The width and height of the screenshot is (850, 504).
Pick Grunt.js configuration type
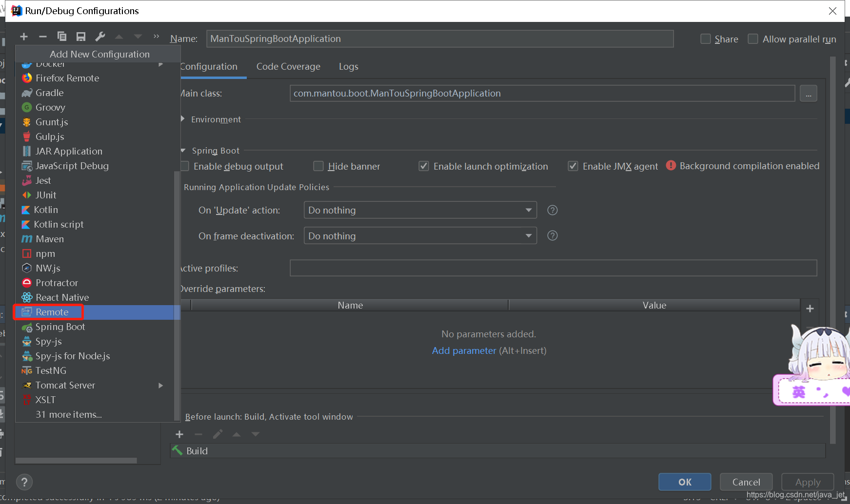pos(98,122)
